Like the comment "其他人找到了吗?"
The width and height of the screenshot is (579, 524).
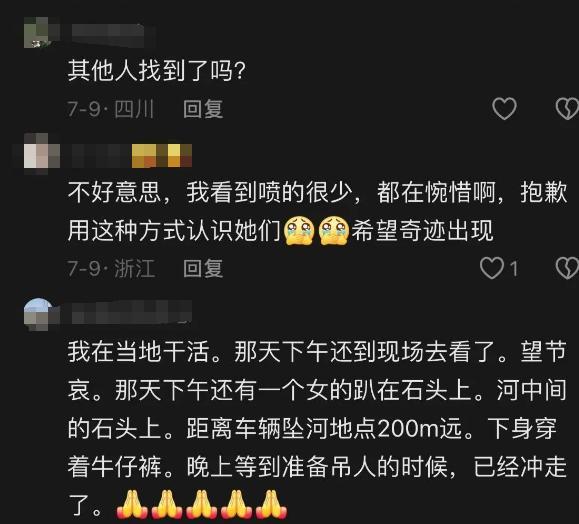504,109
